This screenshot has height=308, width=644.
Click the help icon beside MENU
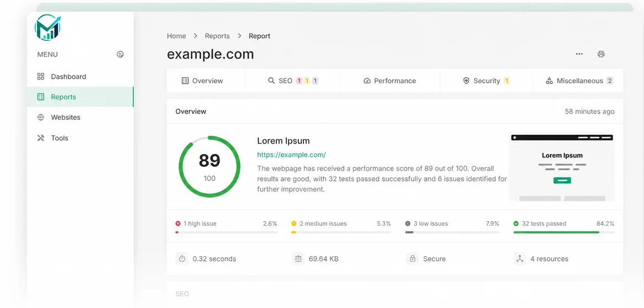click(121, 54)
